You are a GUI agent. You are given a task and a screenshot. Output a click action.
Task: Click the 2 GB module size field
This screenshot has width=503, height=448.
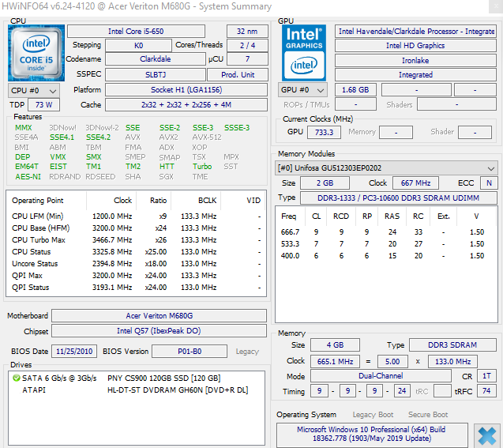[325, 183]
